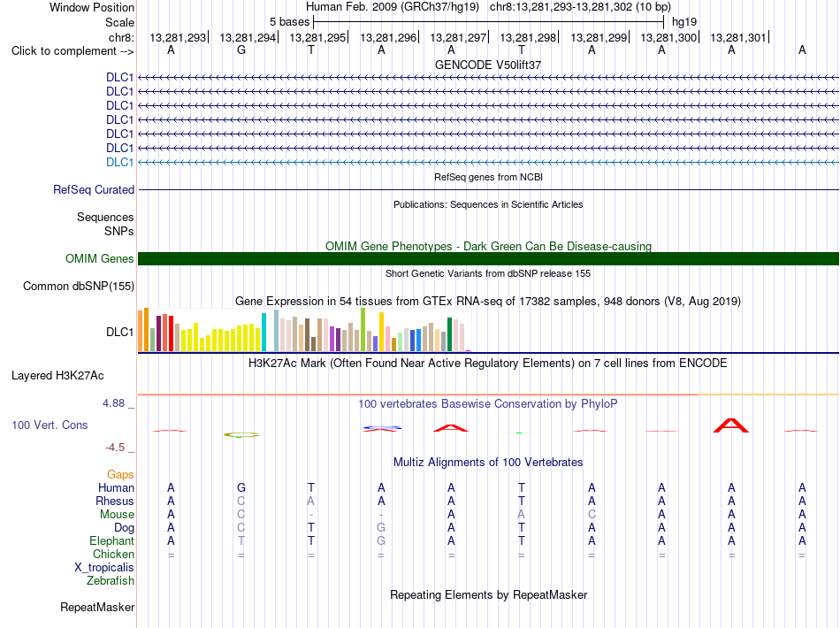Screen dimensions: 840x628
Task: Click the faded A in the Rhesus row
Action: point(310,501)
